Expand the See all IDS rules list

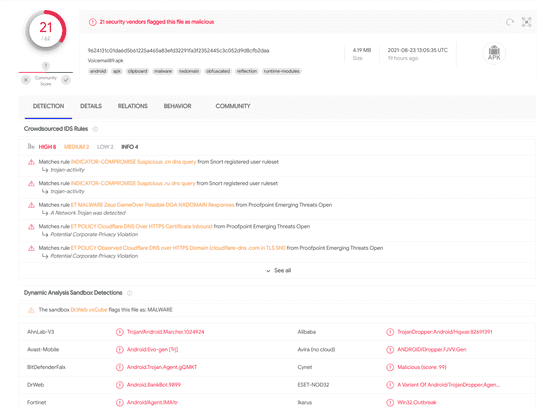pos(279,271)
